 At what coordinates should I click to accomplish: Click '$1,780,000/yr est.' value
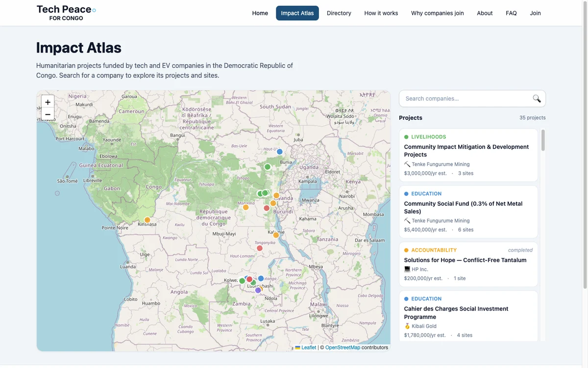point(425,335)
